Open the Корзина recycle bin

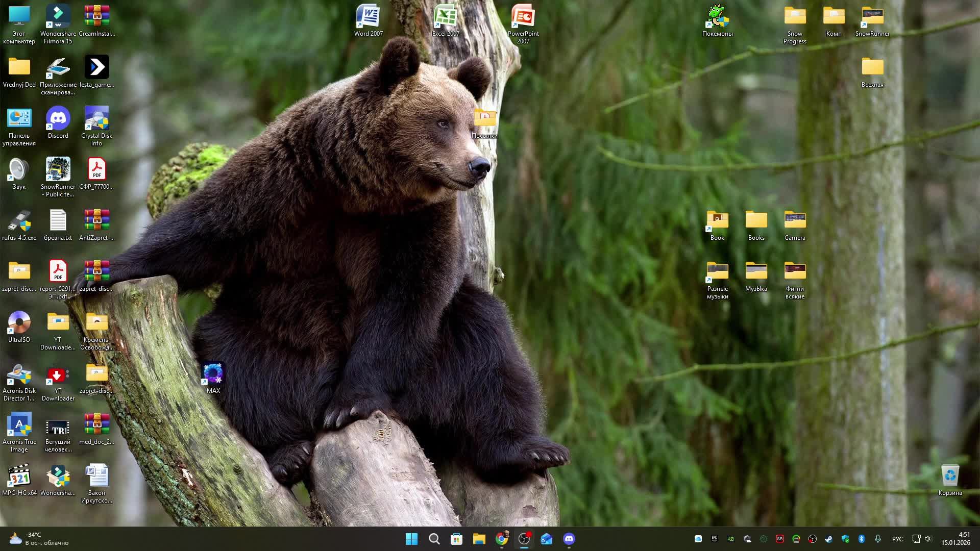[x=949, y=480]
